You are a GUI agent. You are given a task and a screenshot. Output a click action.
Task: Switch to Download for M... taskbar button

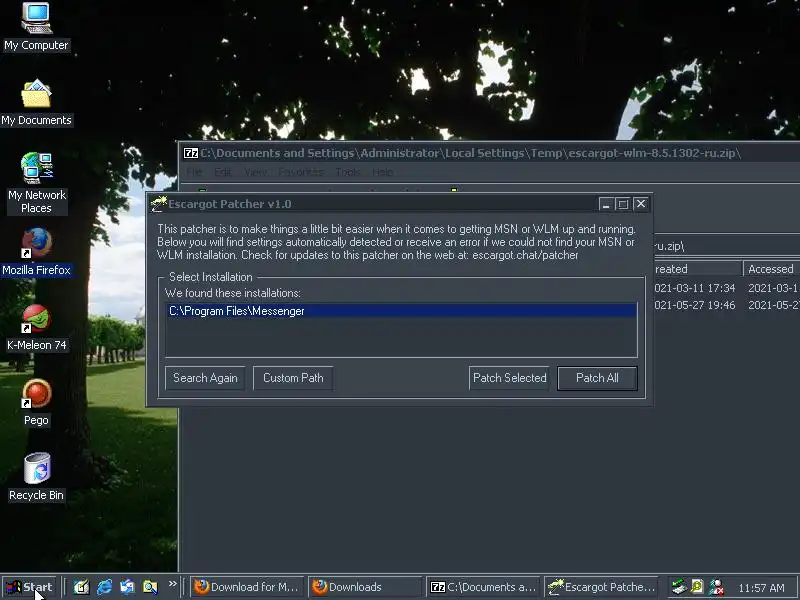click(247, 587)
